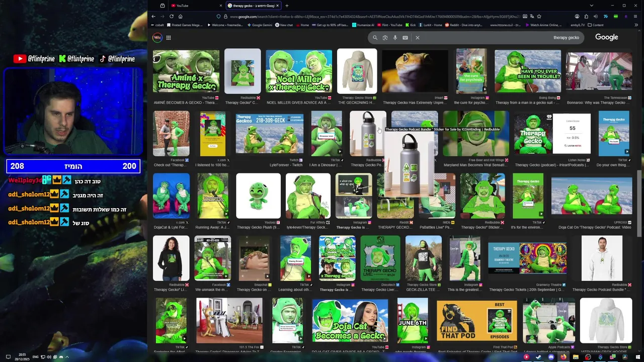The width and height of the screenshot is (644, 362).
Task: Open Firefox from the taskbar
Action: tap(563, 357)
